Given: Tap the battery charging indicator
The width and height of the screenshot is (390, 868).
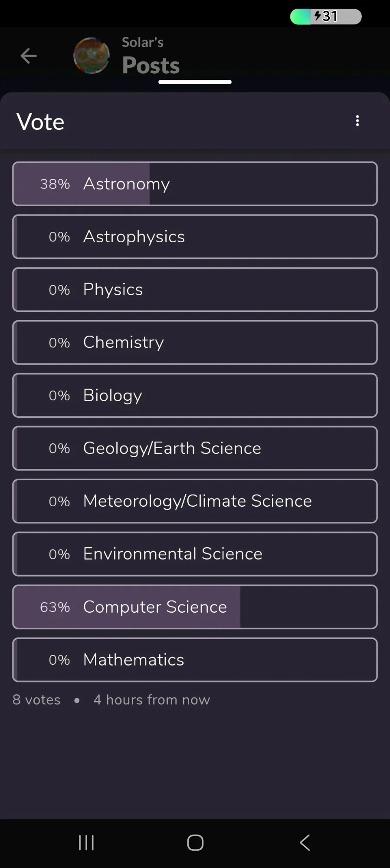Looking at the screenshot, I should pos(325,17).
